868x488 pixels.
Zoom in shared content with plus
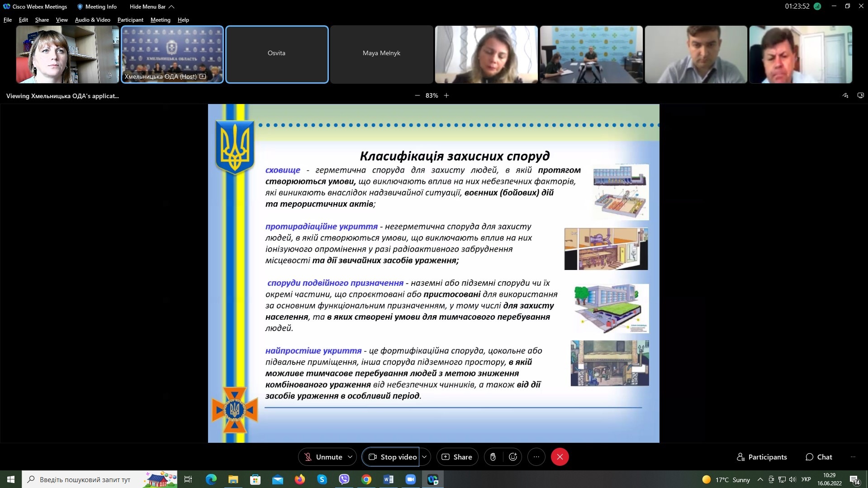pyautogui.click(x=446, y=95)
